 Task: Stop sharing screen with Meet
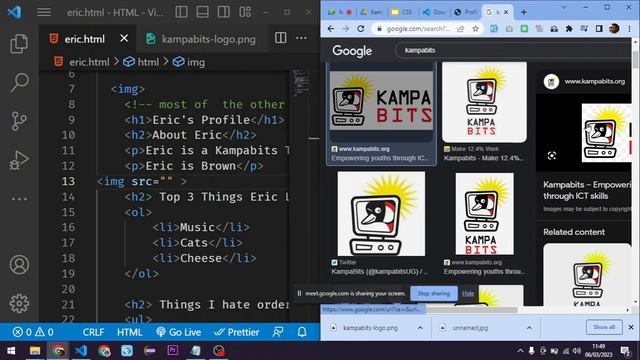pos(433,293)
